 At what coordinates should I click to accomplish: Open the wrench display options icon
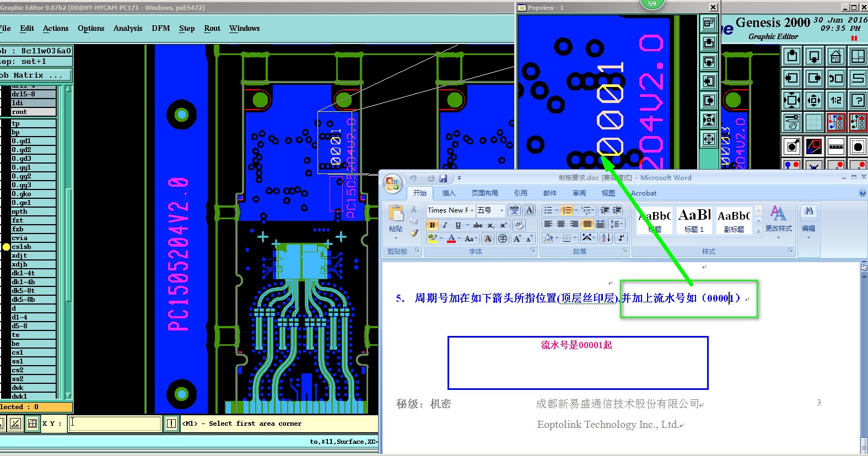tap(792, 122)
